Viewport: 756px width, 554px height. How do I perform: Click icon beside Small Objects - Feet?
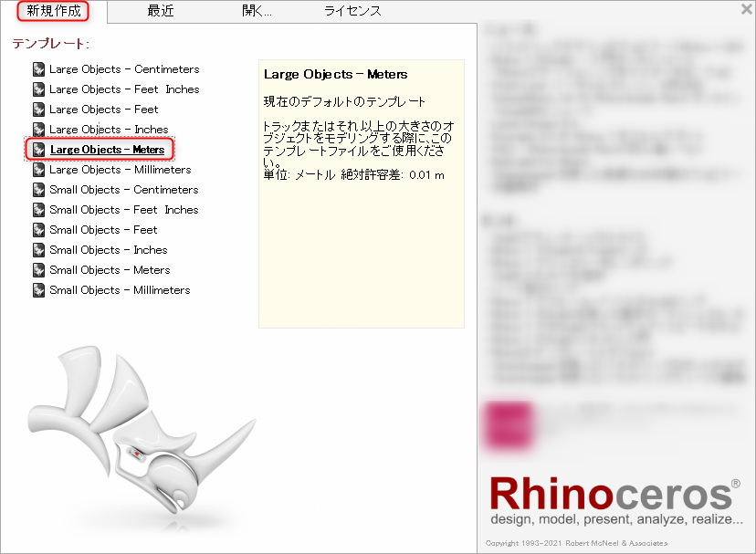click(39, 230)
